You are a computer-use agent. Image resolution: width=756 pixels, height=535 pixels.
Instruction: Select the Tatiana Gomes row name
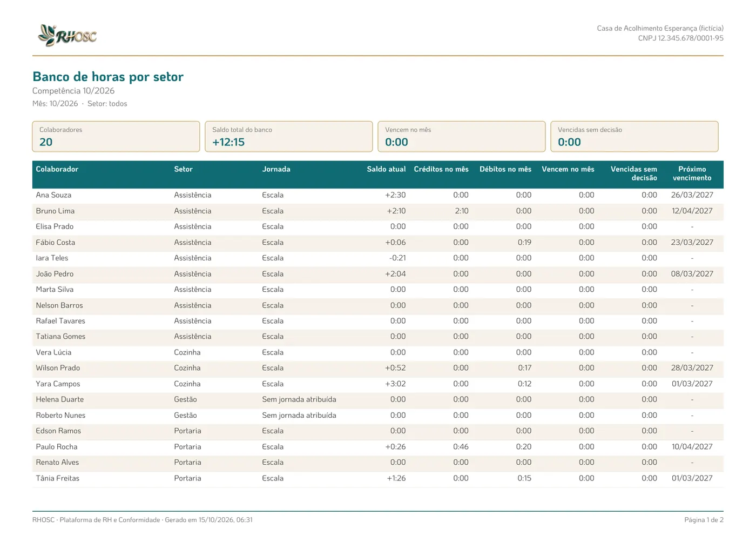pyautogui.click(x=60, y=337)
